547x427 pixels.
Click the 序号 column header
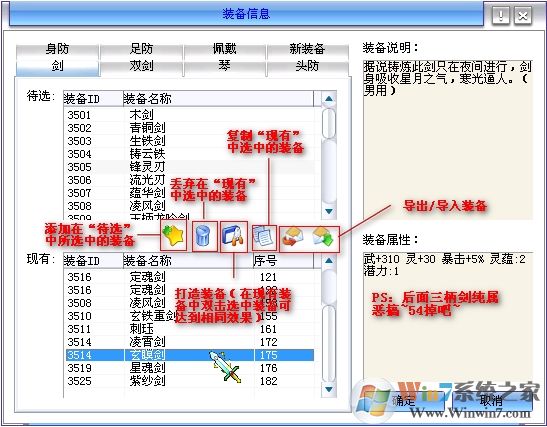point(284,261)
